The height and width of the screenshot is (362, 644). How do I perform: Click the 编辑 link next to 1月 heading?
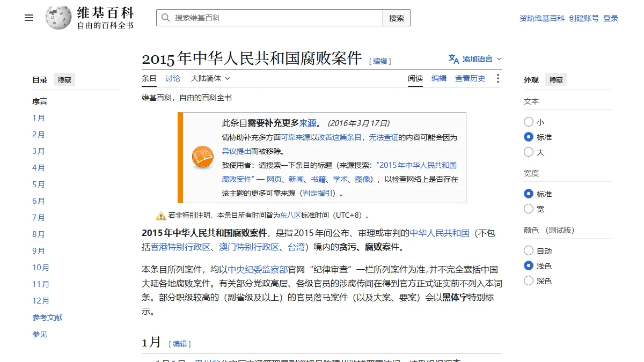(x=180, y=344)
